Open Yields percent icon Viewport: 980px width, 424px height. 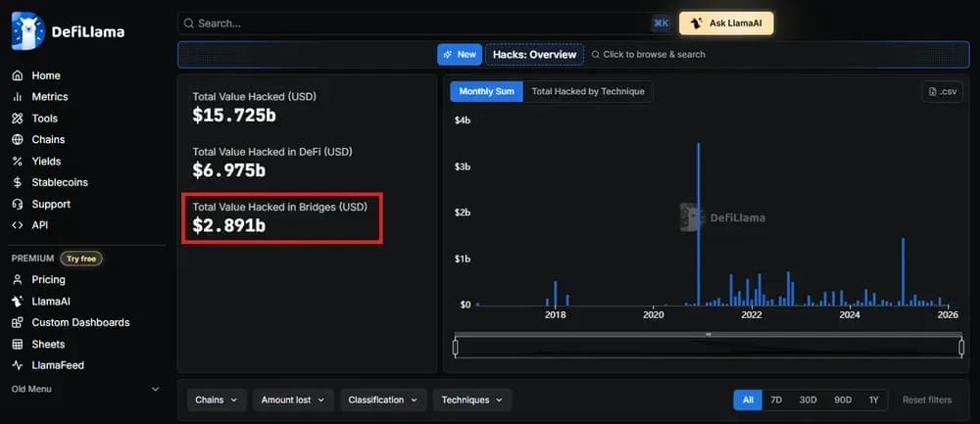click(18, 162)
